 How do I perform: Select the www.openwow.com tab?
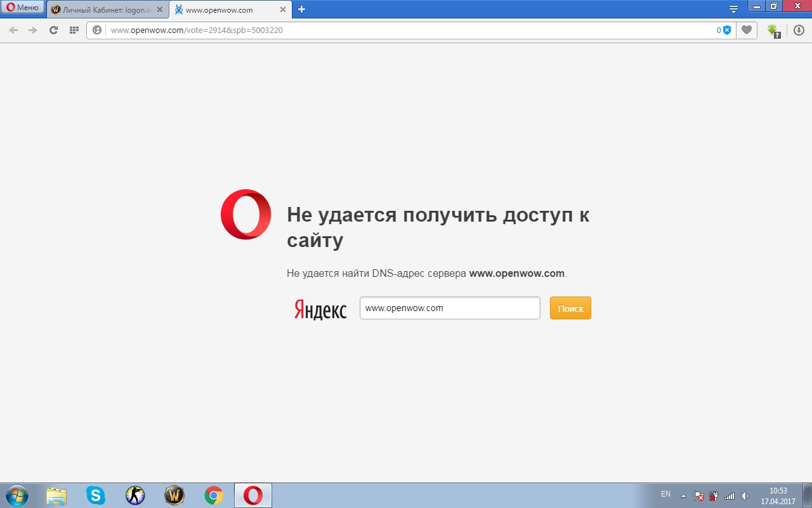pyautogui.click(x=231, y=10)
